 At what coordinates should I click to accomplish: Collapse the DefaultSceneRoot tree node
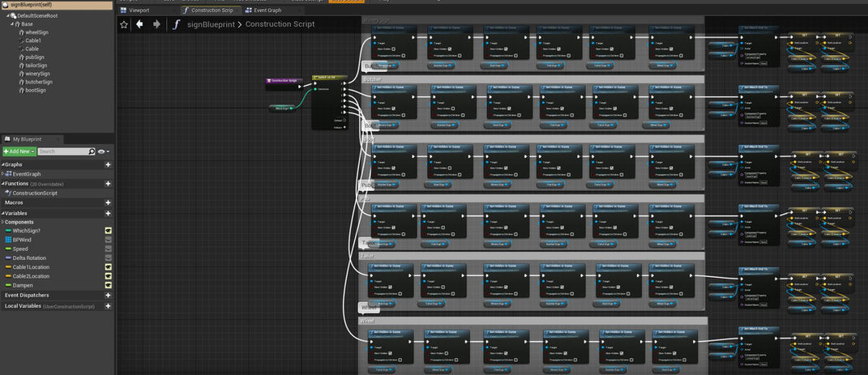coord(9,16)
